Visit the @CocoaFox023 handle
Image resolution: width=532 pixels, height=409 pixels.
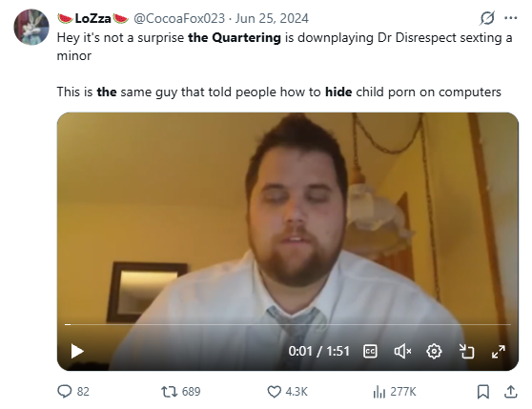tap(179, 18)
